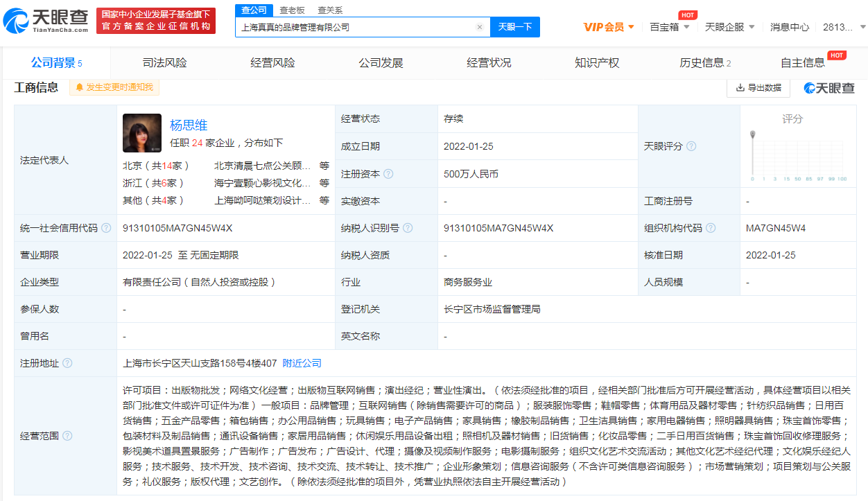The width and height of the screenshot is (868, 501).
Task: Click the 天眼一下 search button
Action: (515, 27)
